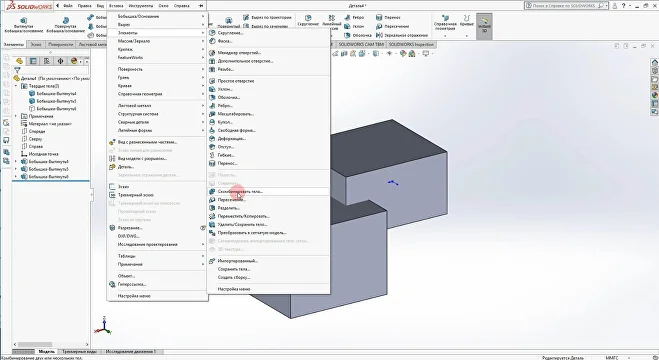659x360 pixels.
Task: Open Бобышка/Основание submenu
Action: click(157, 16)
